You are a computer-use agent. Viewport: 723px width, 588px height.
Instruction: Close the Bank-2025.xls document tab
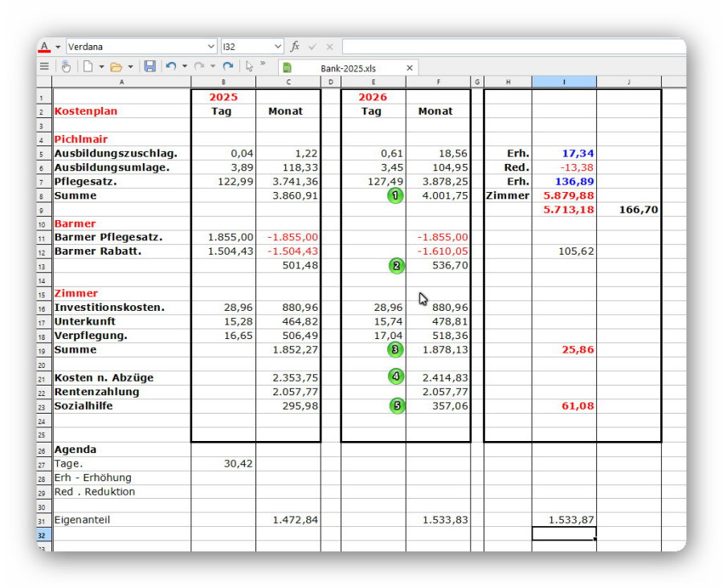409,68
